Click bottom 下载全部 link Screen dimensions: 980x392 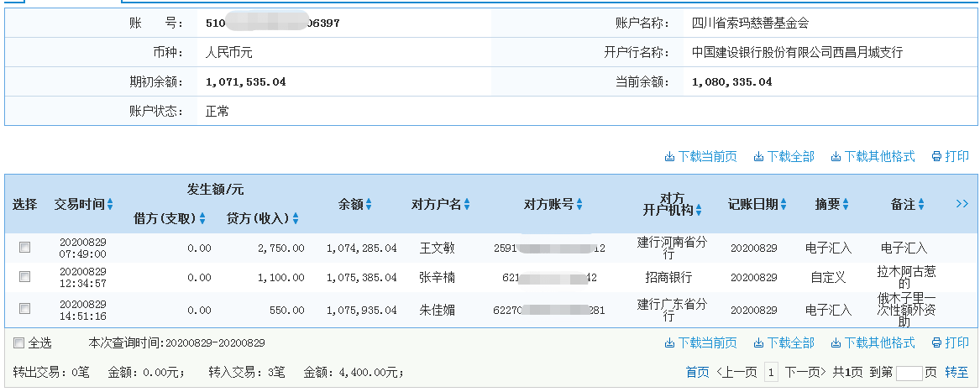[783, 342]
